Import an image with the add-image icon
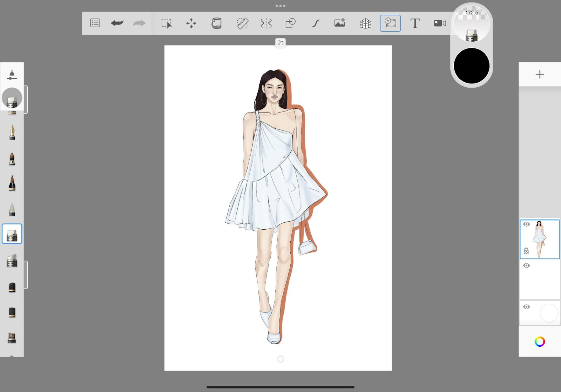Screen dimensions: 561x392 (339, 23)
